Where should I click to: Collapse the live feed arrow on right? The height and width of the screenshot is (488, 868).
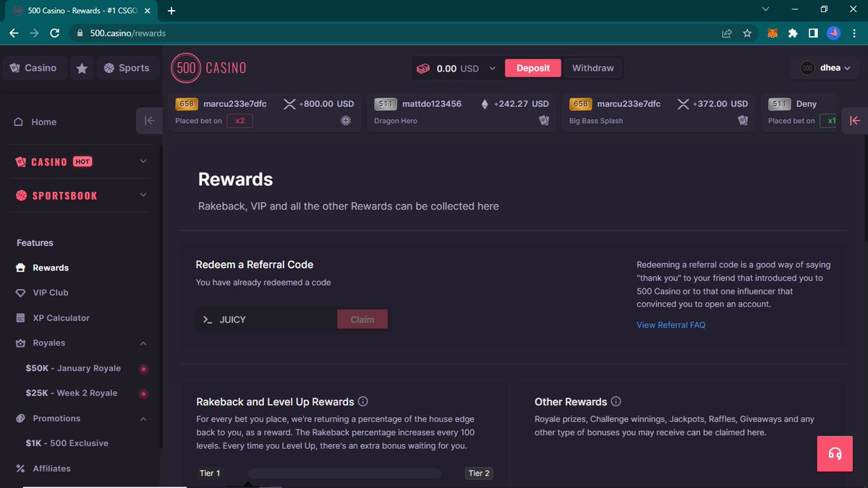[855, 121]
